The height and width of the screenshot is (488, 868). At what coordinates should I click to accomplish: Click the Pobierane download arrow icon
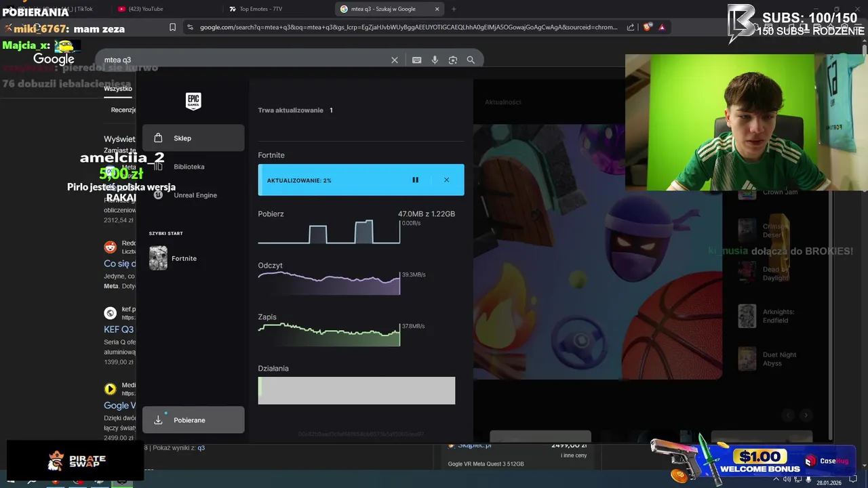158,420
